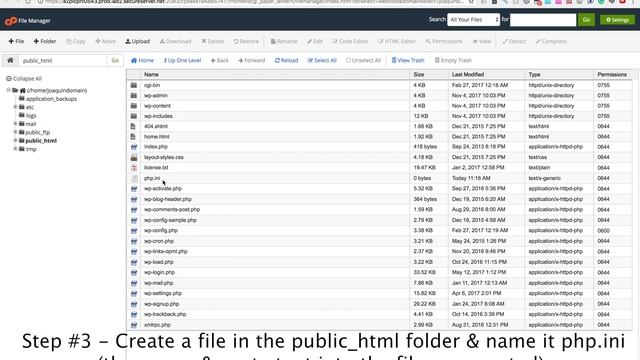Select the wp-config.php file name
Image resolution: width=640 pixels, height=360 pixels.
click(161, 231)
